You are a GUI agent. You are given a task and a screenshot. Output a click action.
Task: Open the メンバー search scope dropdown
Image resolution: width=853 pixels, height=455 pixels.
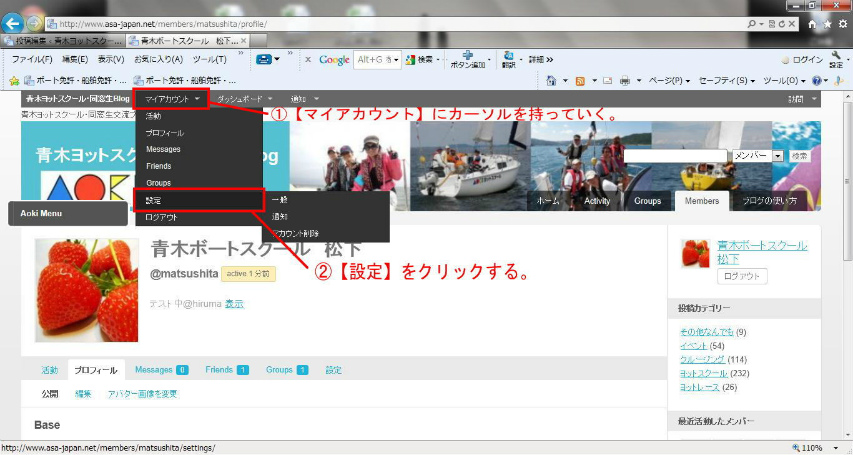(x=757, y=156)
